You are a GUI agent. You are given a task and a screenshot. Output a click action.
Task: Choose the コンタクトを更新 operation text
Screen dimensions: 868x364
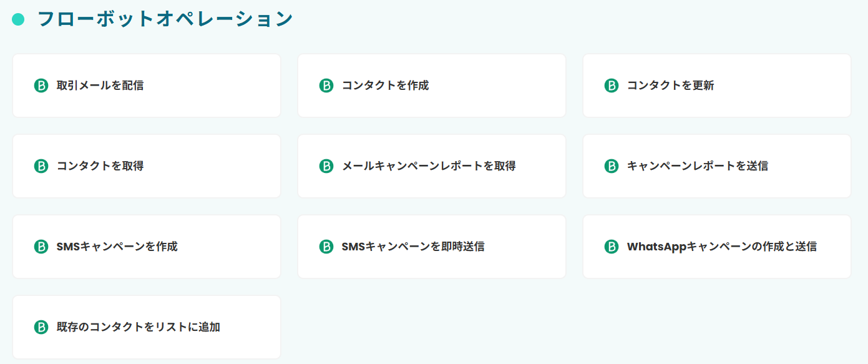point(670,86)
